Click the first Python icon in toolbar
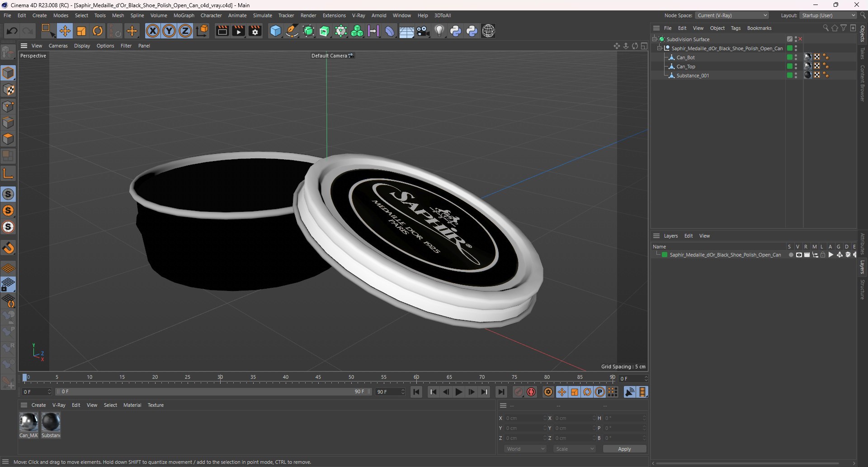The height and width of the screenshot is (467, 868). [x=456, y=31]
